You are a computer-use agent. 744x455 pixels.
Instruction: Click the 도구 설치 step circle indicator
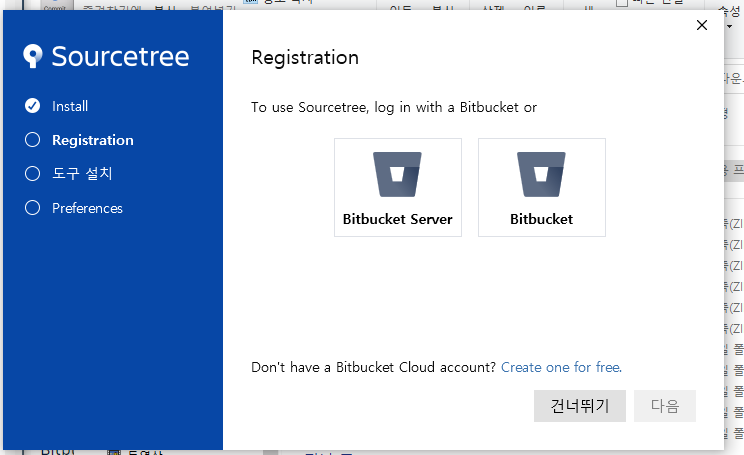coord(32,173)
